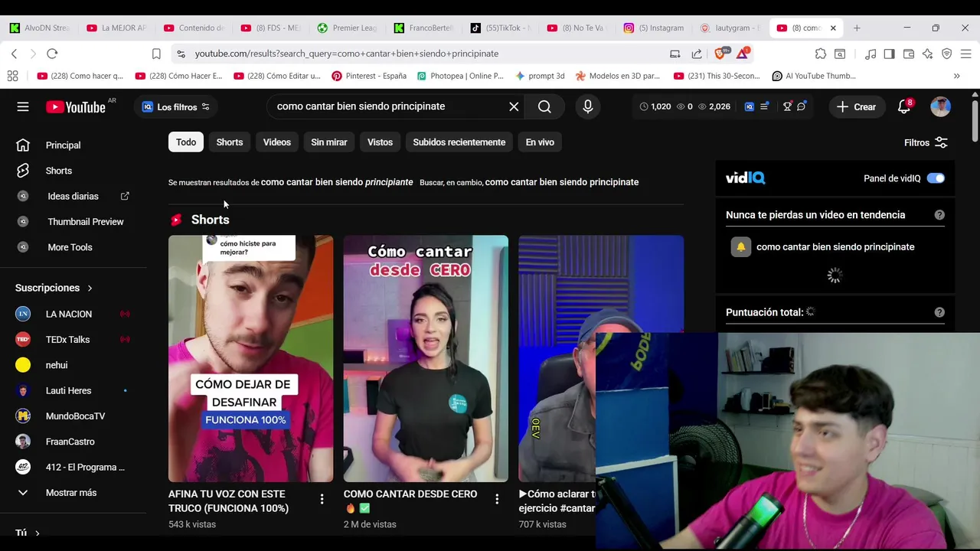The height and width of the screenshot is (551, 980).
Task: Open the Brave VPN shield icon
Action: point(946,54)
